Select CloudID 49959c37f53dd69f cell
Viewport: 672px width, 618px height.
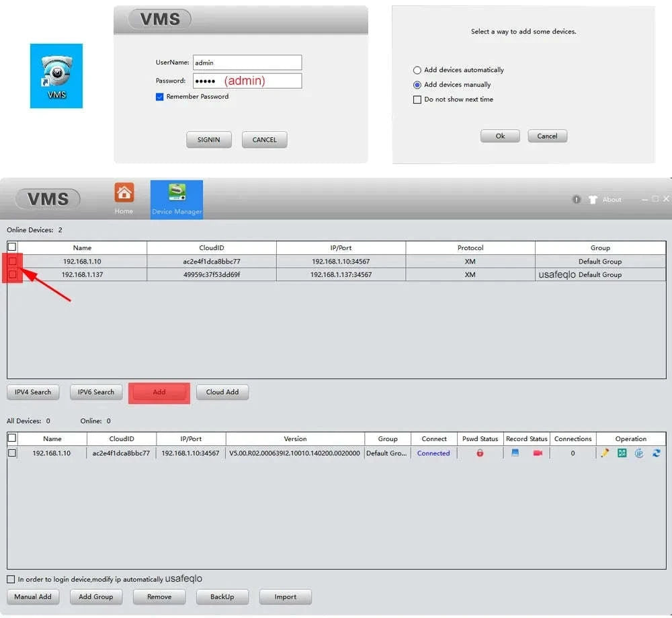[x=212, y=274]
